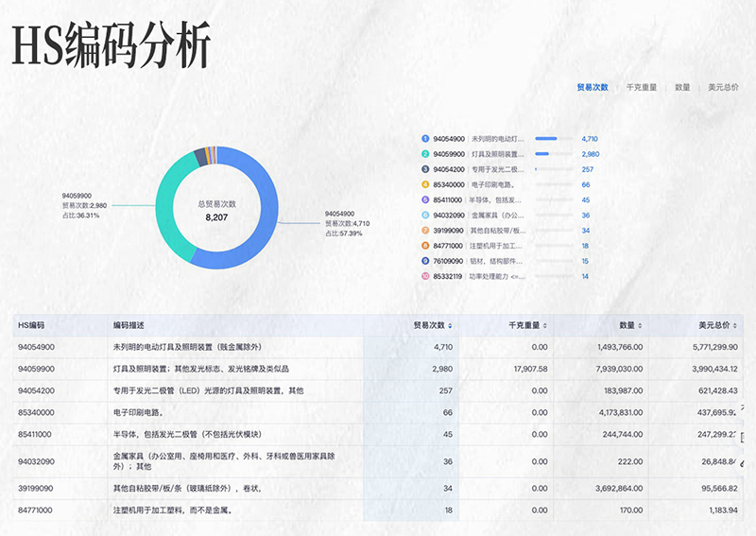Screen dimensions: 756x536
Task: Click rank 1 badge for 94054900
Action: [x=425, y=138]
